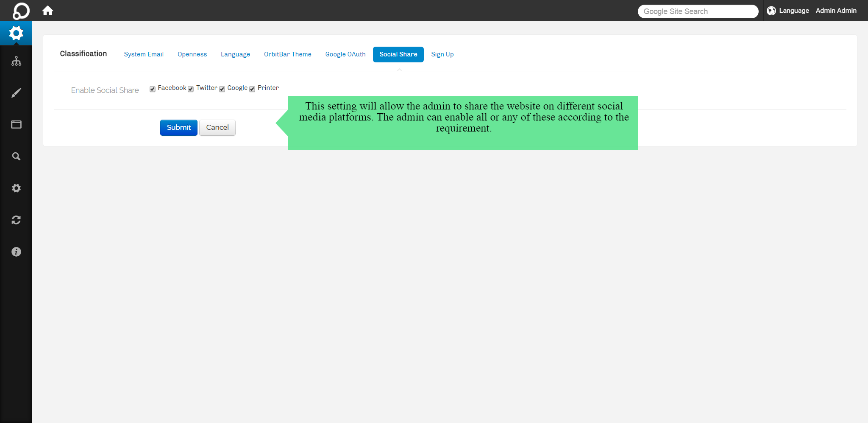Go to the Home icon

click(x=48, y=11)
